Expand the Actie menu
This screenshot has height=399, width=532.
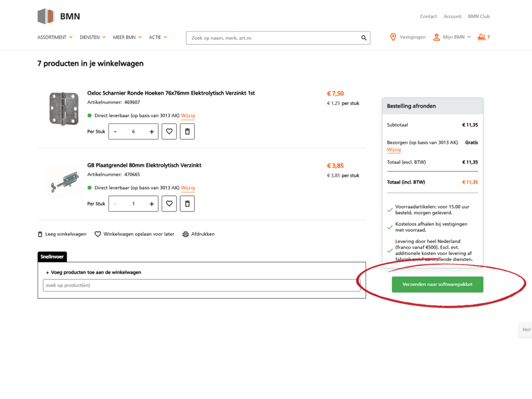(158, 37)
